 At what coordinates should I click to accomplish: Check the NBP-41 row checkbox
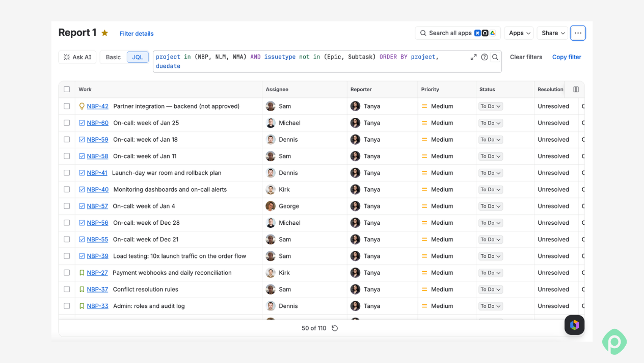(67, 173)
